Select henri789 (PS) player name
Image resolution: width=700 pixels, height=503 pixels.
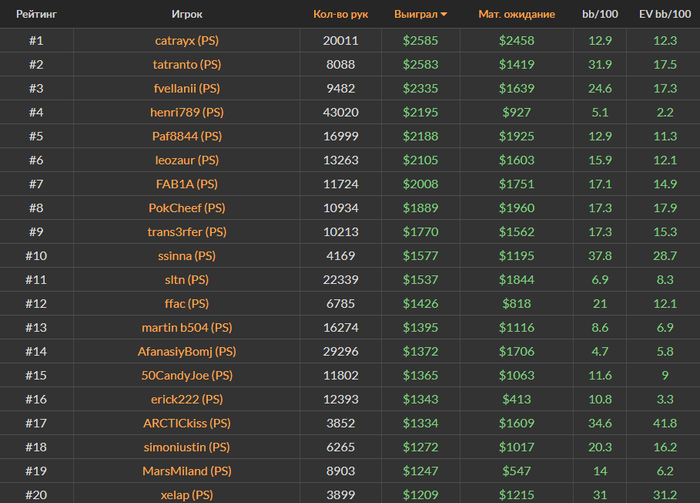[187, 112]
